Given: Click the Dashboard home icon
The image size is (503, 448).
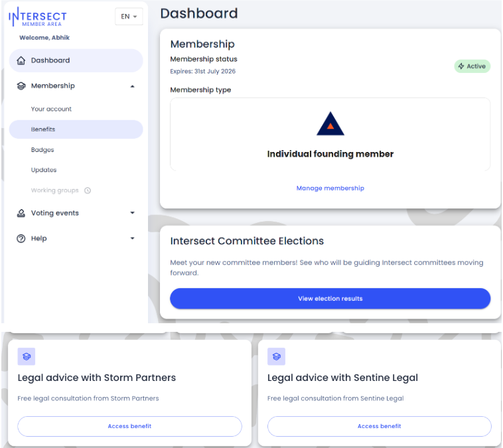Looking at the screenshot, I should (21, 60).
